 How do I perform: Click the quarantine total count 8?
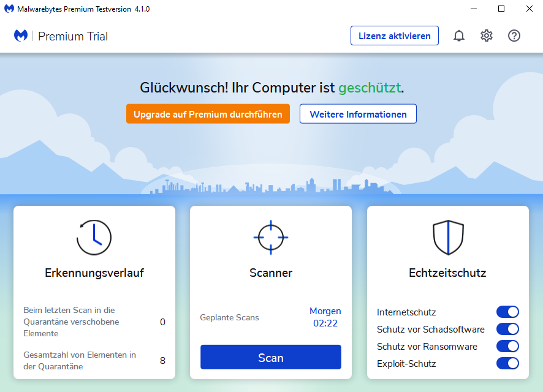162,361
